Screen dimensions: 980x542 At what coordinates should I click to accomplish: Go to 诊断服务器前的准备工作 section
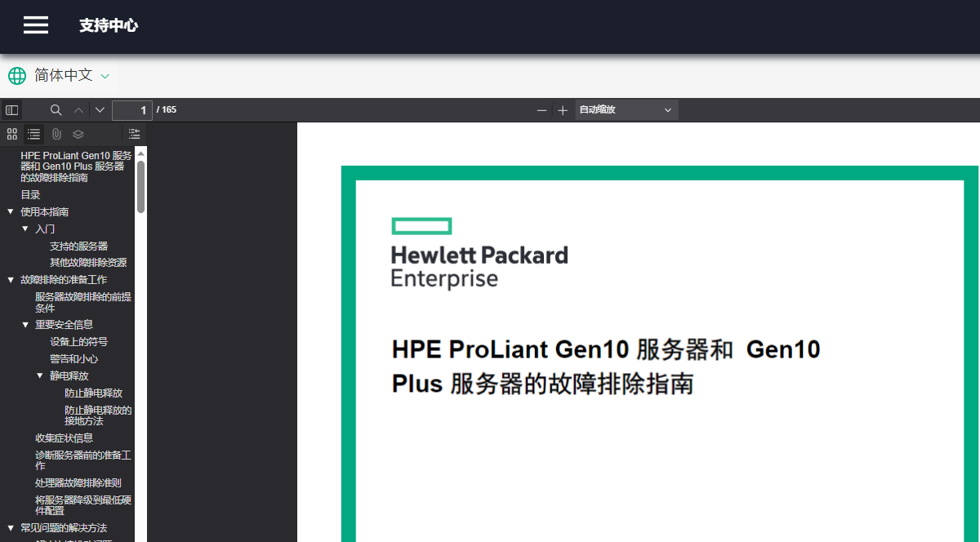(x=83, y=460)
